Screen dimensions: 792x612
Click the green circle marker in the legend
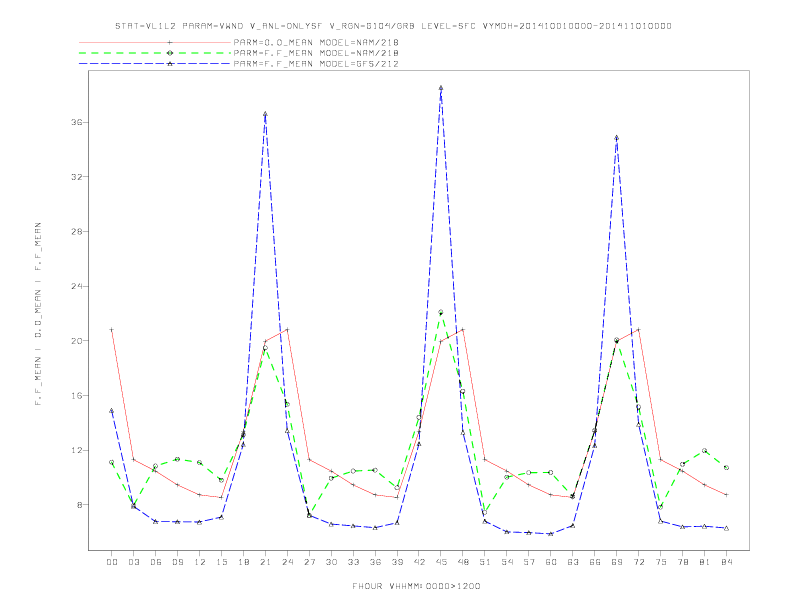(170, 53)
